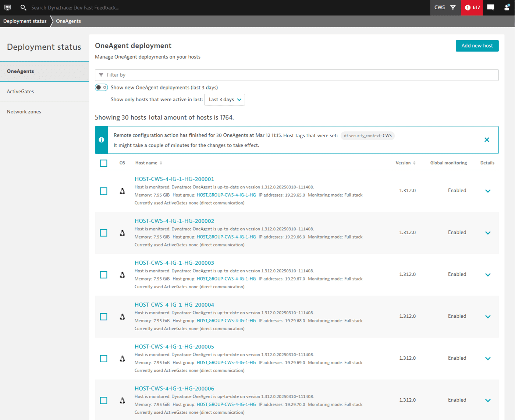515x420 pixels.
Task: Dismiss the remote configuration notification
Action: pos(487,140)
